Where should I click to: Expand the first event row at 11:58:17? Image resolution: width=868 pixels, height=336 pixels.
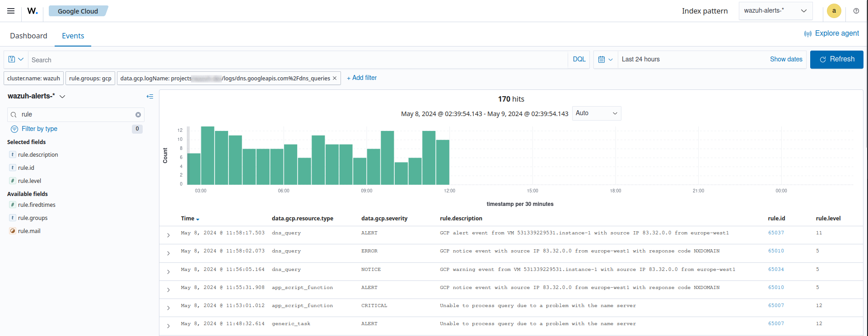(x=168, y=235)
